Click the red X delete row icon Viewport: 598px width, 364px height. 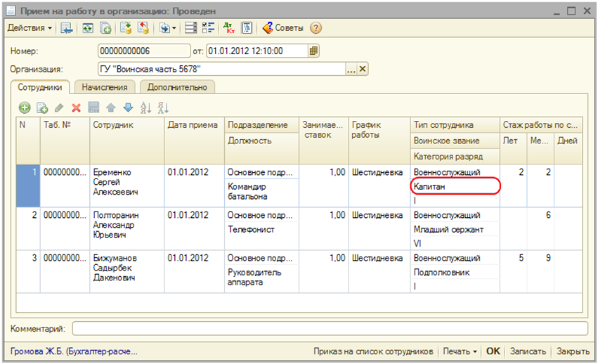(x=76, y=108)
